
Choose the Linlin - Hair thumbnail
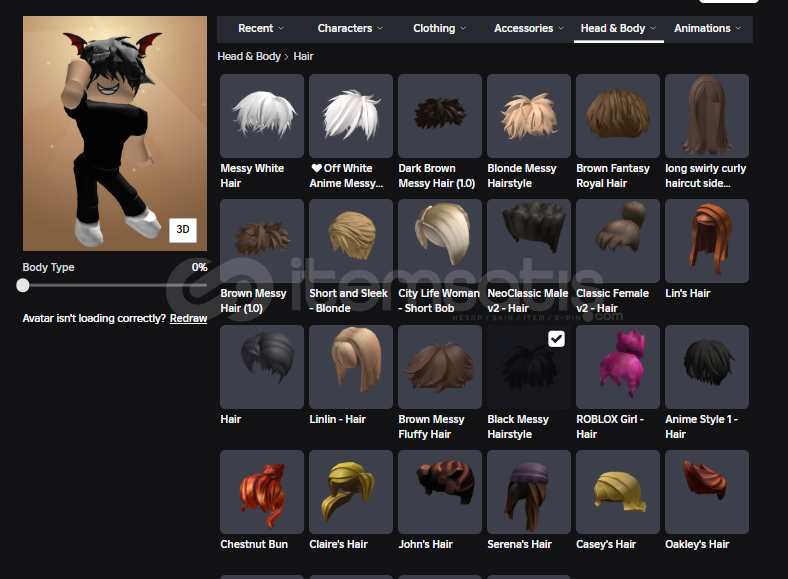[x=351, y=367]
